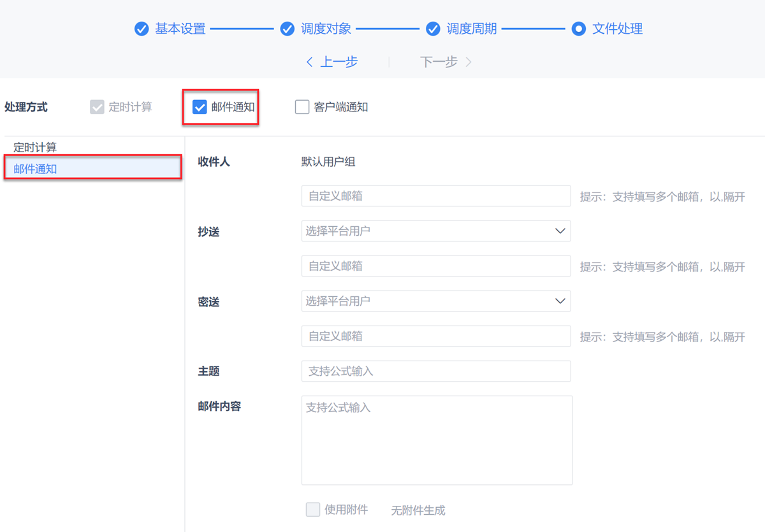The height and width of the screenshot is (532, 765).
Task: Click the 基本设置 step checkmark icon
Action: [x=142, y=29]
